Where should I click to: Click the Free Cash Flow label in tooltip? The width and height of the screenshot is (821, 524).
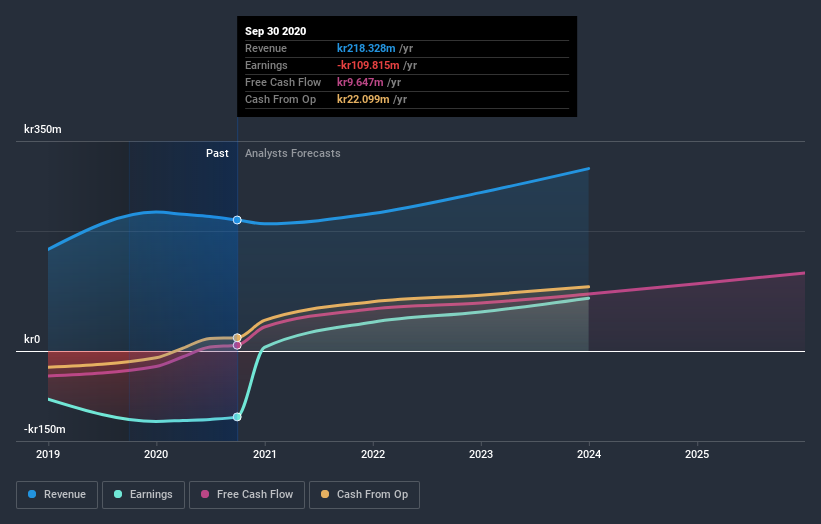click(283, 82)
